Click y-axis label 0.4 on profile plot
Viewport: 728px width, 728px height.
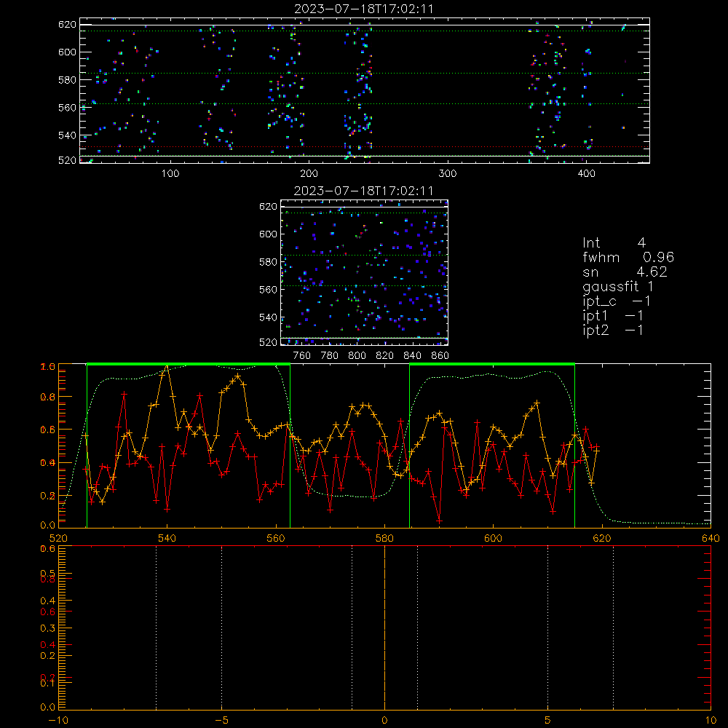click(x=48, y=463)
